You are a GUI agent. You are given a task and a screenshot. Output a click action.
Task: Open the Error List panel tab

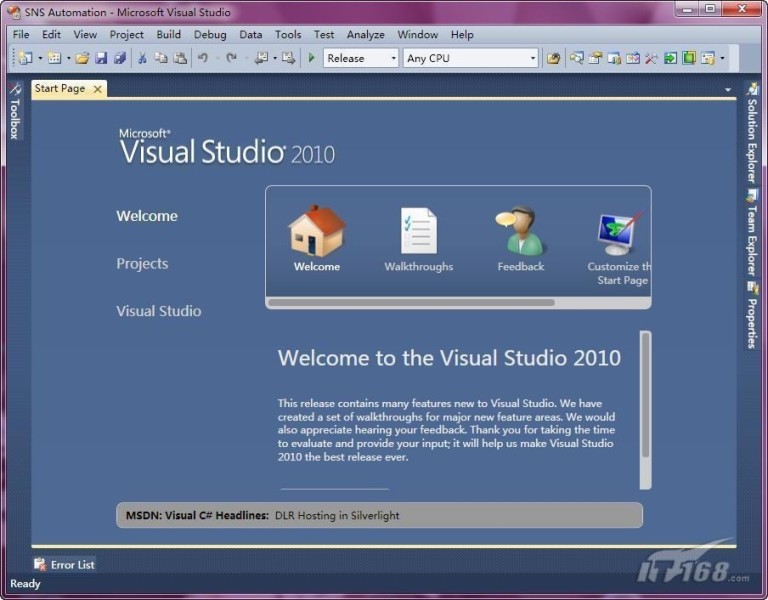[64, 564]
